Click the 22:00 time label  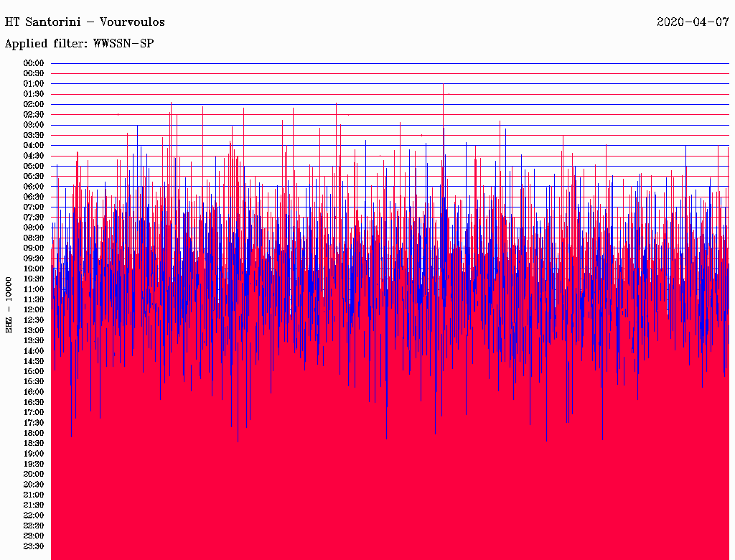click(34, 515)
